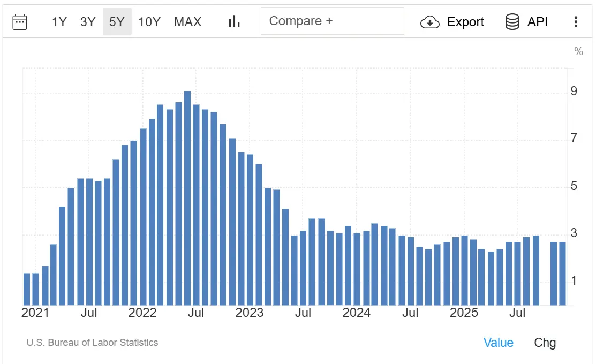Click the 1Y range button

pyautogui.click(x=59, y=21)
